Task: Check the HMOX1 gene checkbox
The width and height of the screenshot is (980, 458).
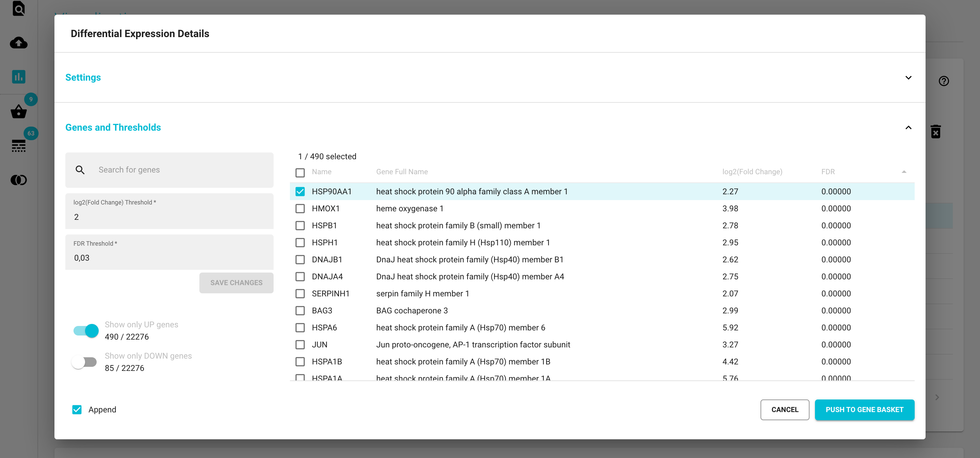Action: pos(300,209)
